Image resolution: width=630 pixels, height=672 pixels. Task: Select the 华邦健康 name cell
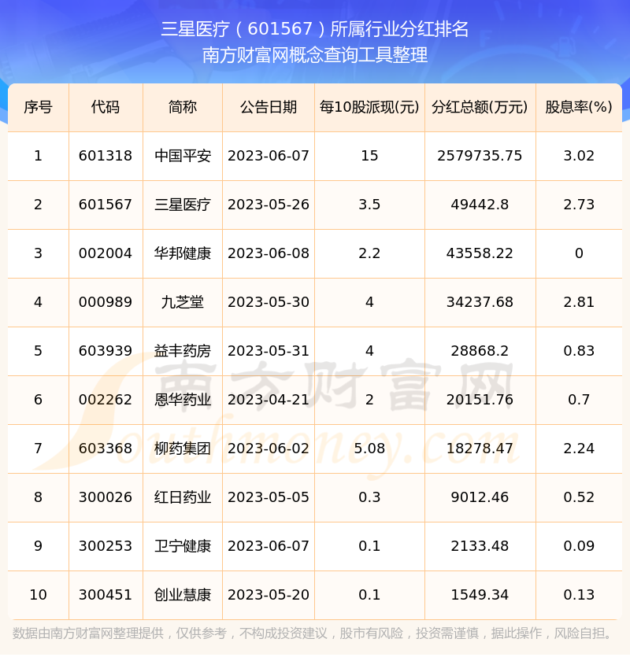[183, 253]
